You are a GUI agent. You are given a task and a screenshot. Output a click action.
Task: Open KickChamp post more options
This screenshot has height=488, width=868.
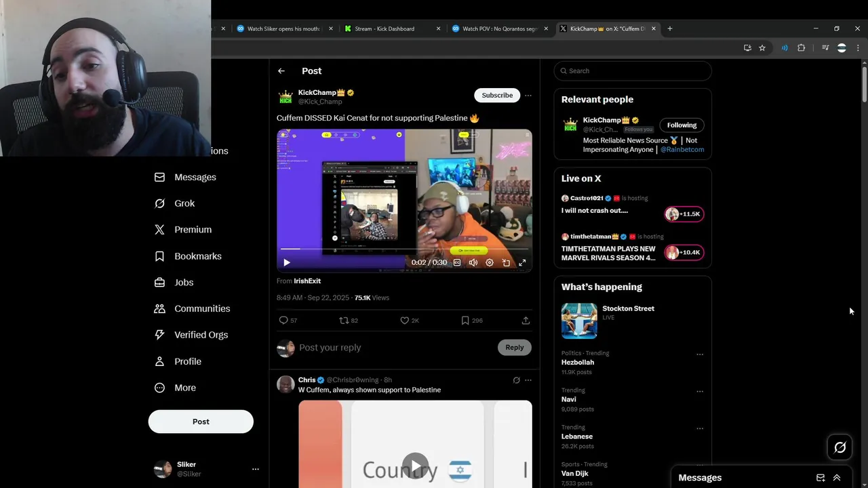[528, 96]
